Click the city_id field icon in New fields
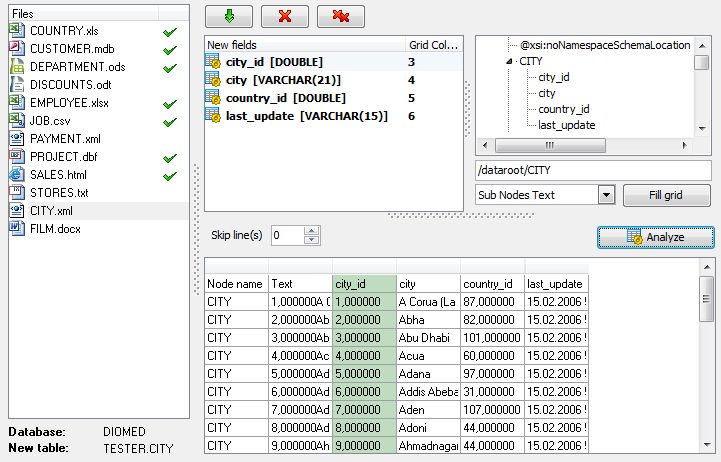Image resolution: width=721 pixels, height=462 pixels. pos(213,62)
